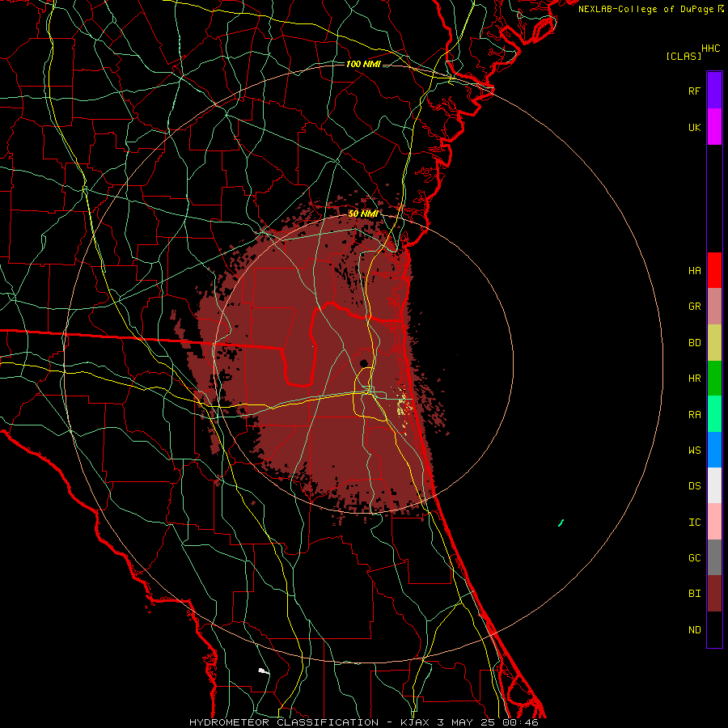
Task: Click the 'WS' legend label
Action: pyautogui.click(x=694, y=451)
